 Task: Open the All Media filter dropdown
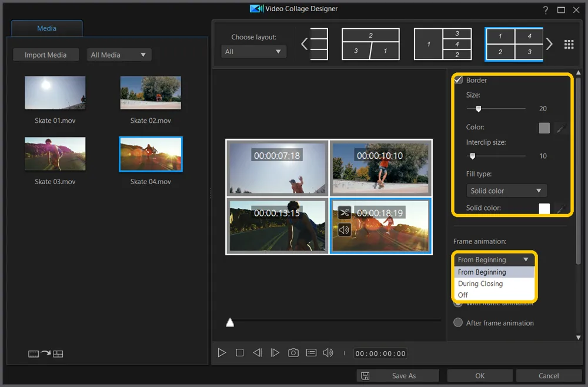pyautogui.click(x=119, y=55)
